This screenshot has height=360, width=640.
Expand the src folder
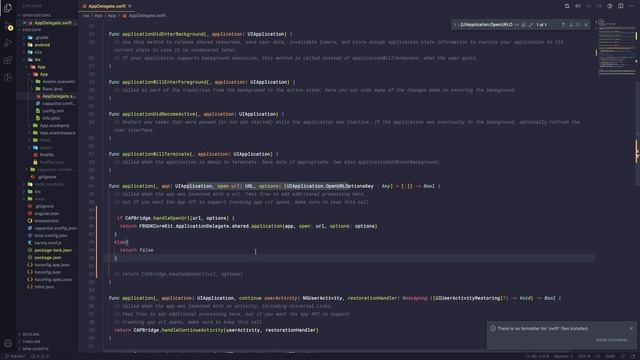(x=38, y=191)
